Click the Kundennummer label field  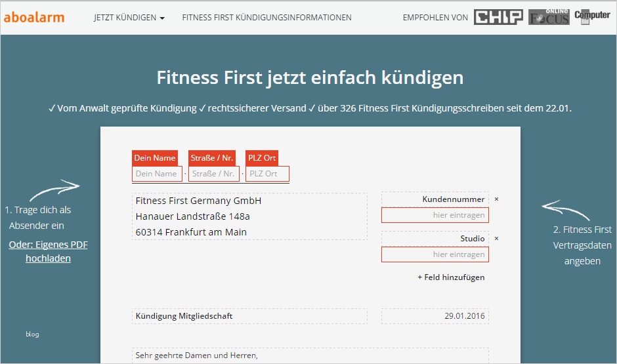(435, 199)
